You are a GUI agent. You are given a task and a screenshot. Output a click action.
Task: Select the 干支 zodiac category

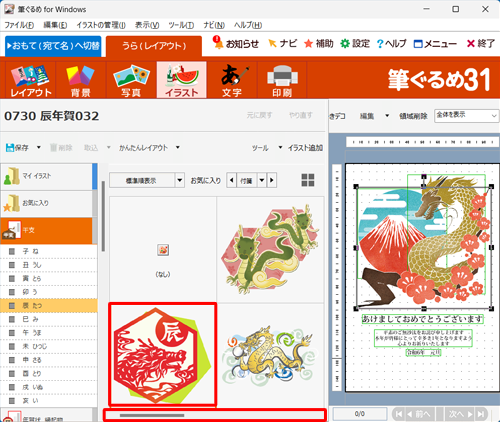47,230
